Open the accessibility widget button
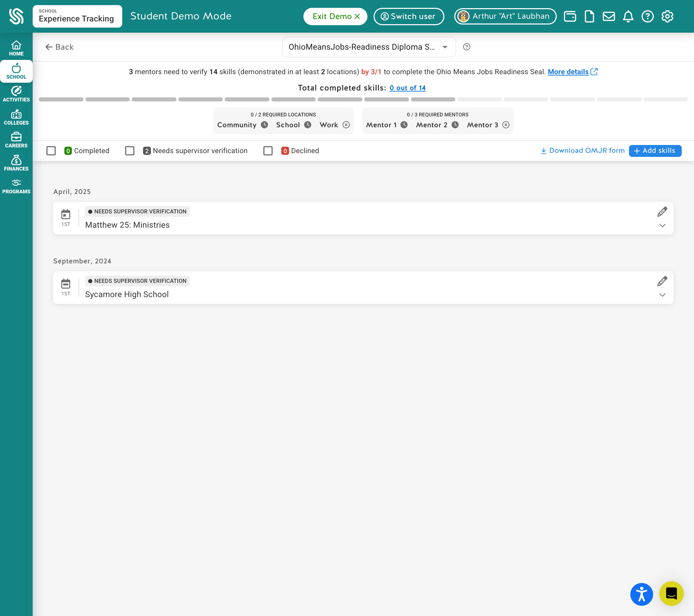The image size is (694, 616). [x=641, y=594]
